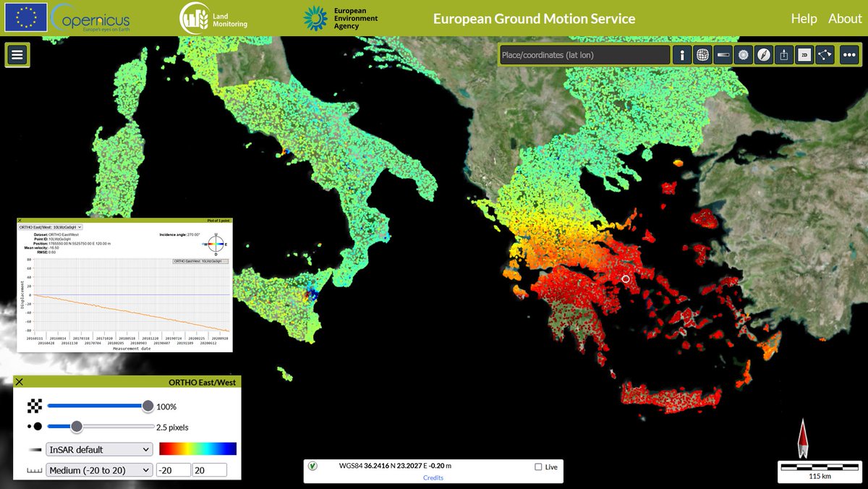Click the European Union flag logo

click(26, 17)
